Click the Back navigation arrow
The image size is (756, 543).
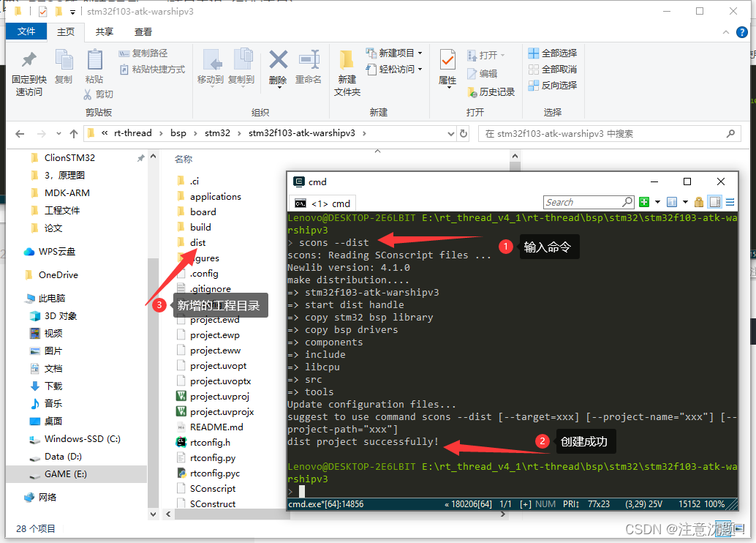pyautogui.click(x=20, y=134)
